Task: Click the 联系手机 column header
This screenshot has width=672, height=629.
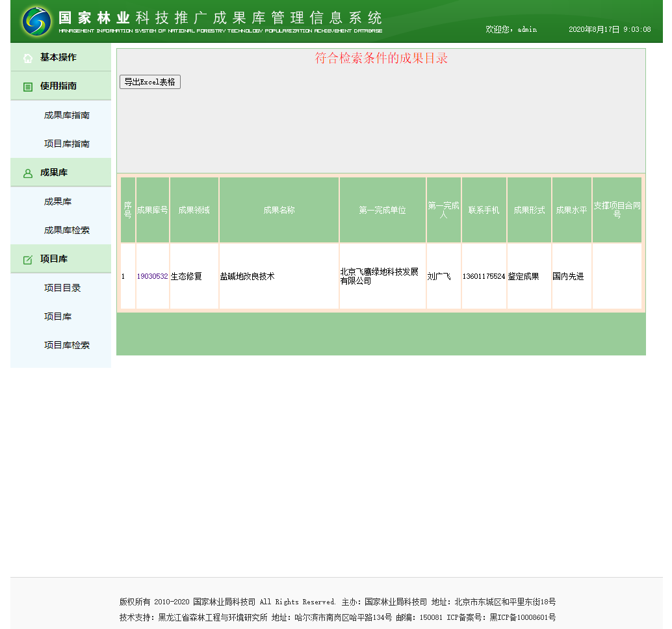Action: 484,210
